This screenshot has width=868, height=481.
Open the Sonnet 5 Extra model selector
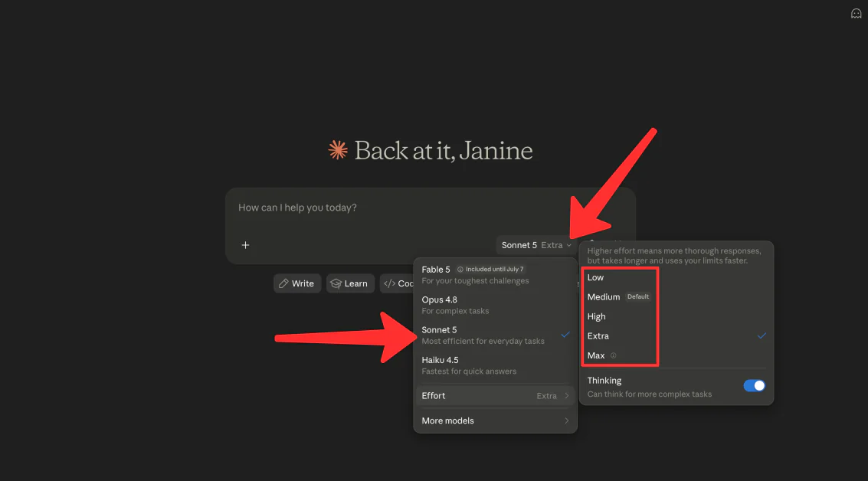pos(536,245)
